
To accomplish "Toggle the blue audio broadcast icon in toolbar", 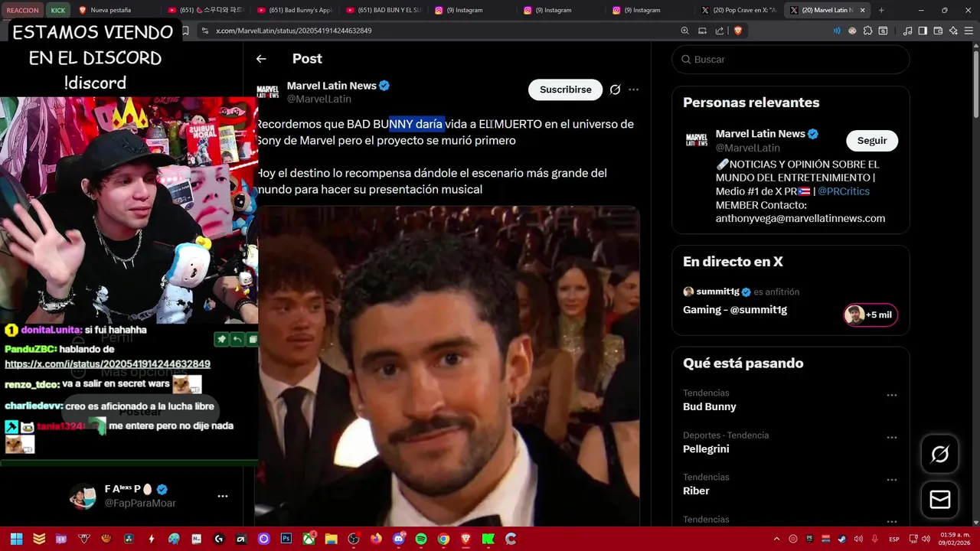I will click(836, 31).
